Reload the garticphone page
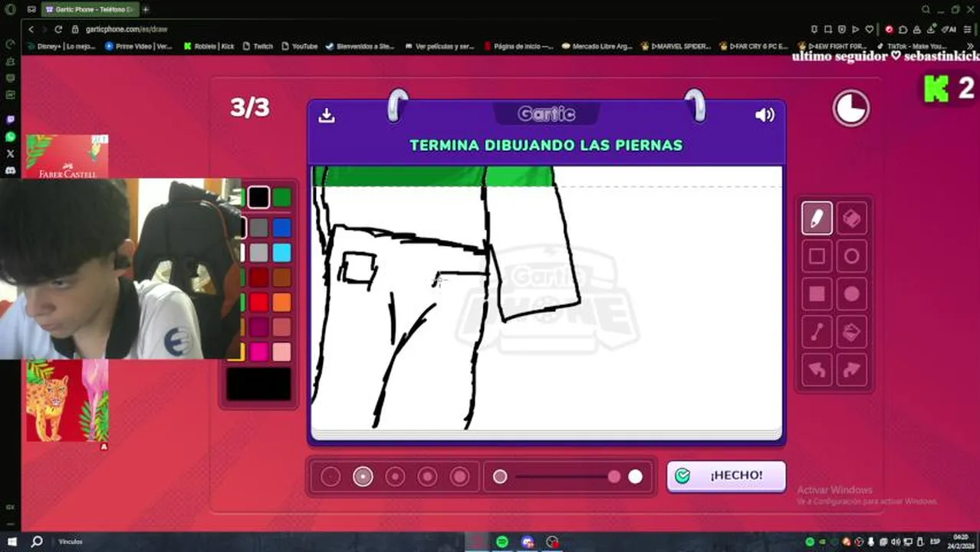Viewport: 980px width, 552px height. click(58, 29)
